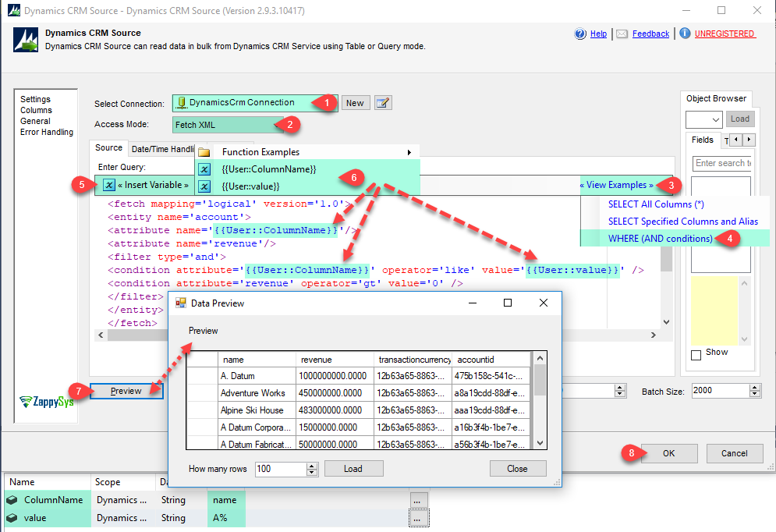Click the OK button
Image resolution: width=776 pixels, height=532 pixels.
[668, 453]
